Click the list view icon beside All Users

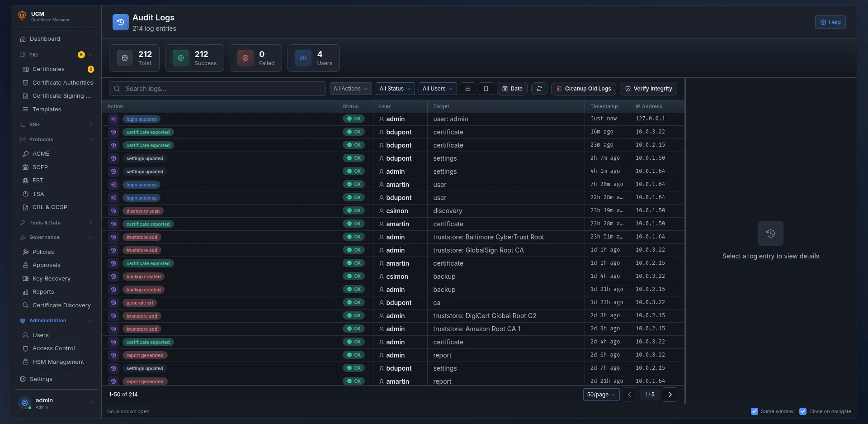coord(468,89)
